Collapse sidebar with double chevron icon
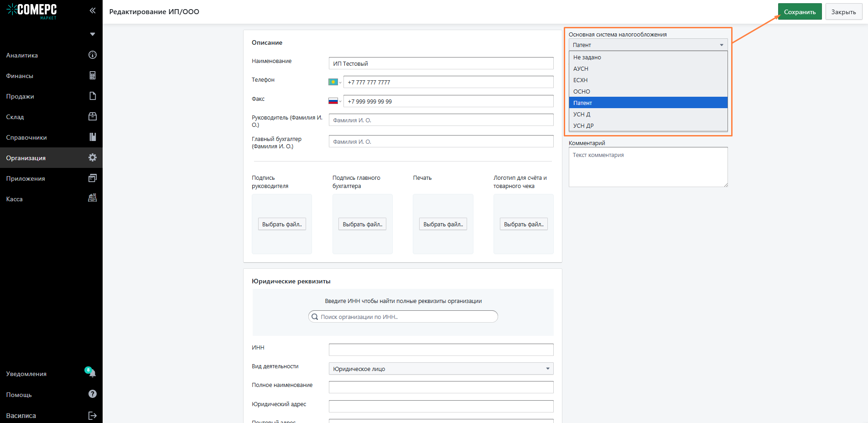 tap(93, 10)
